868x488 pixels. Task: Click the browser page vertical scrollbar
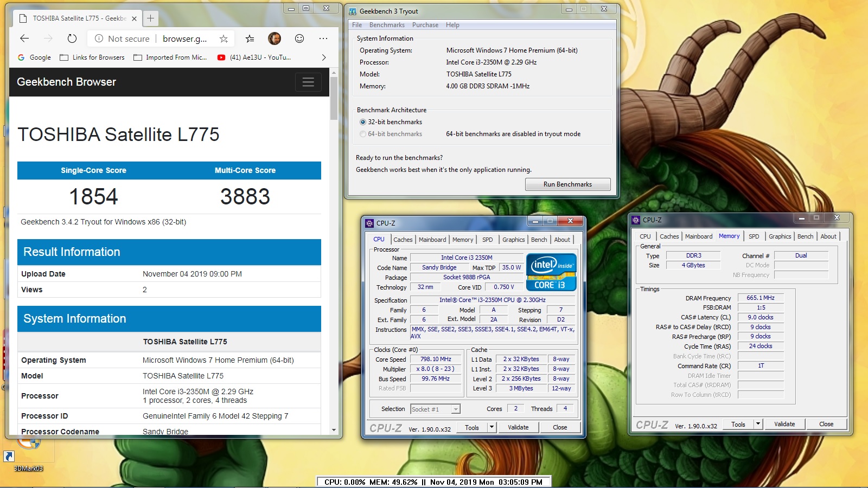(x=334, y=98)
